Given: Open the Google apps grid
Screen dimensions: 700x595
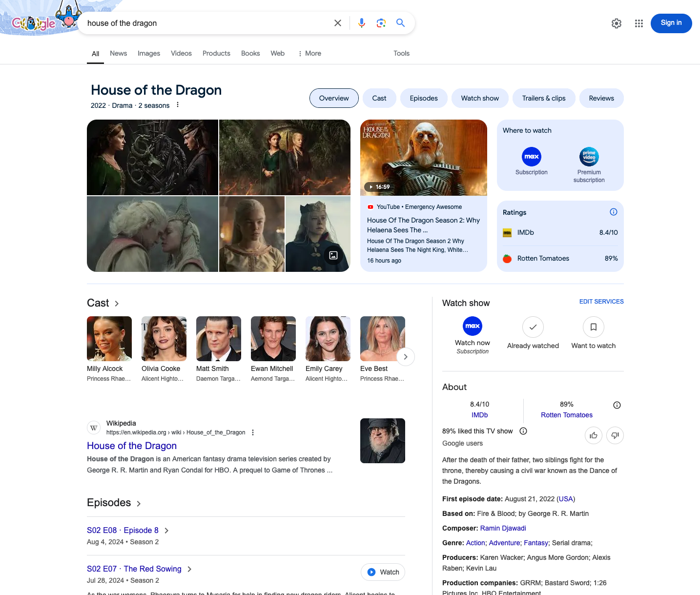Looking at the screenshot, I should click(x=638, y=23).
